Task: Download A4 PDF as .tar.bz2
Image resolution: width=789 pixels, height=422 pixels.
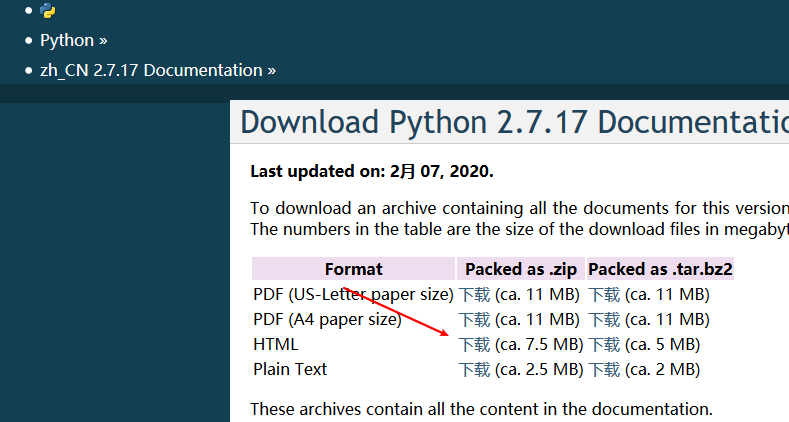Action: click(x=604, y=319)
